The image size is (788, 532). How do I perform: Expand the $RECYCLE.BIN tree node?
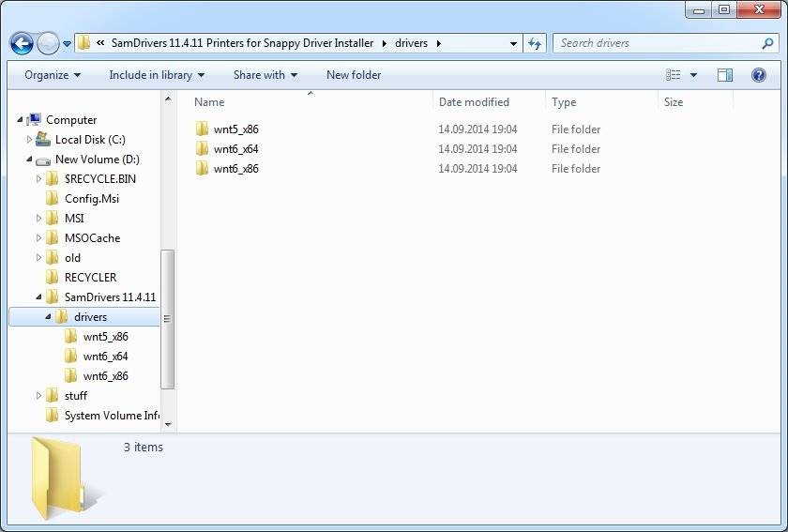(38, 178)
